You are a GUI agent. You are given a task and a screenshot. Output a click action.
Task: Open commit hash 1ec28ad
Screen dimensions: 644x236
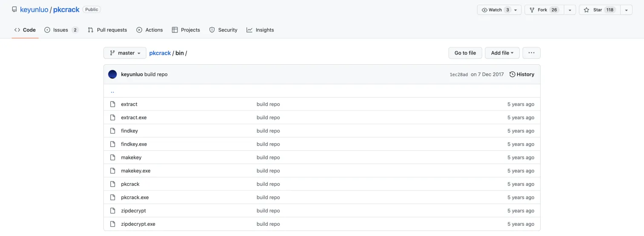click(x=458, y=75)
